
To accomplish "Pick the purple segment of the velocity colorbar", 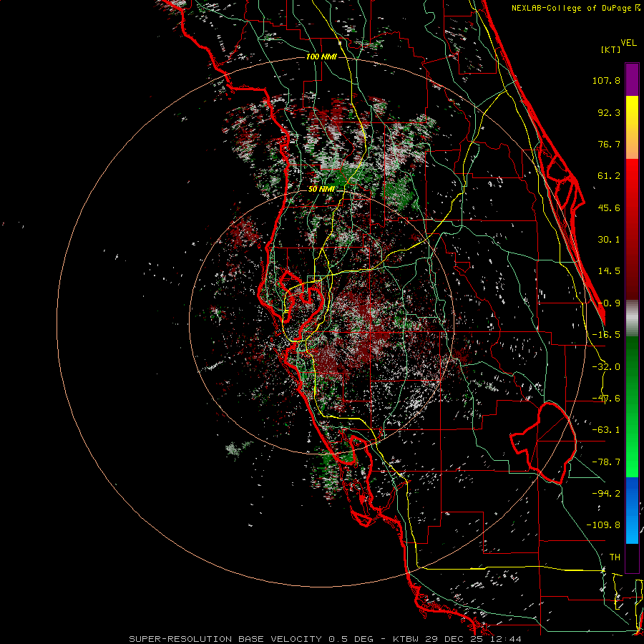I will coord(632,79).
